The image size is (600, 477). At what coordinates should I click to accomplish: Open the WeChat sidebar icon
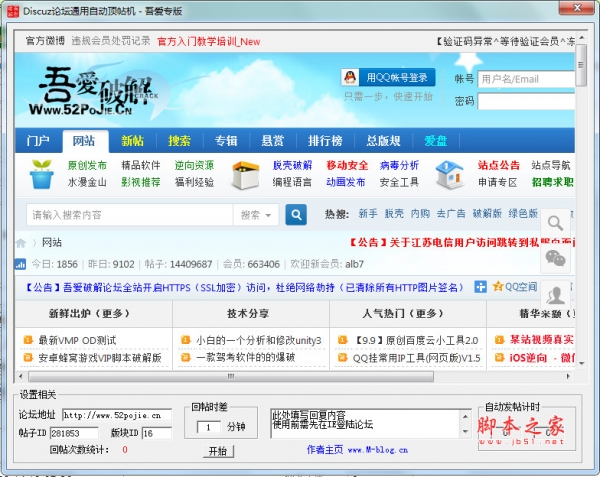pos(555,258)
